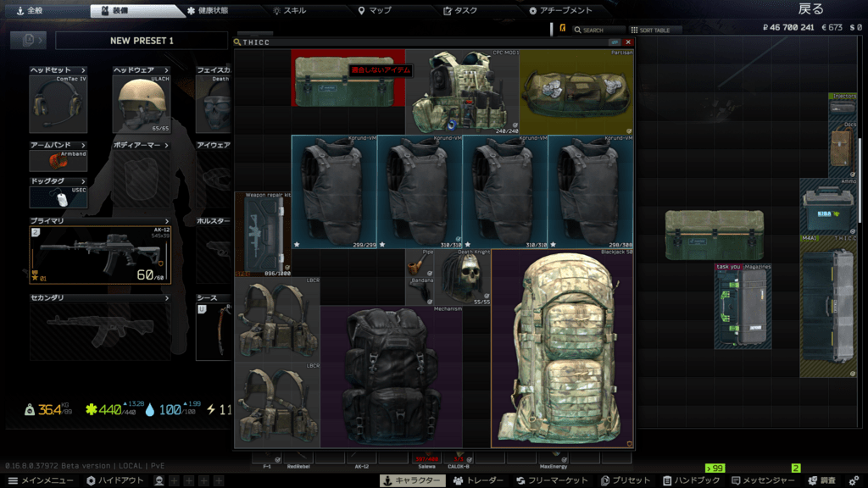
Task: Click the stash vertical scrollbar
Action: point(860,180)
